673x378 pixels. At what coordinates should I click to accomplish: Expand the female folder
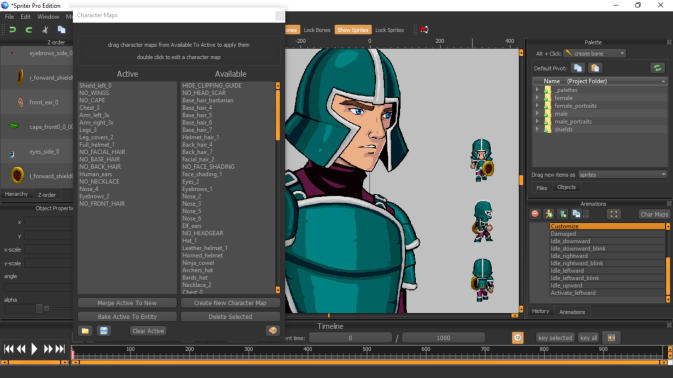pos(537,98)
